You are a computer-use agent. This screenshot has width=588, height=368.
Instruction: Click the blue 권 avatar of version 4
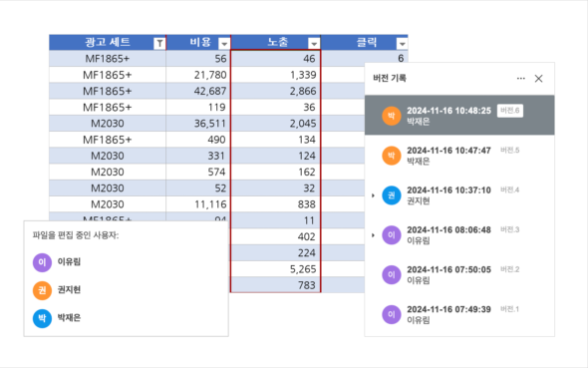[391, 195]
